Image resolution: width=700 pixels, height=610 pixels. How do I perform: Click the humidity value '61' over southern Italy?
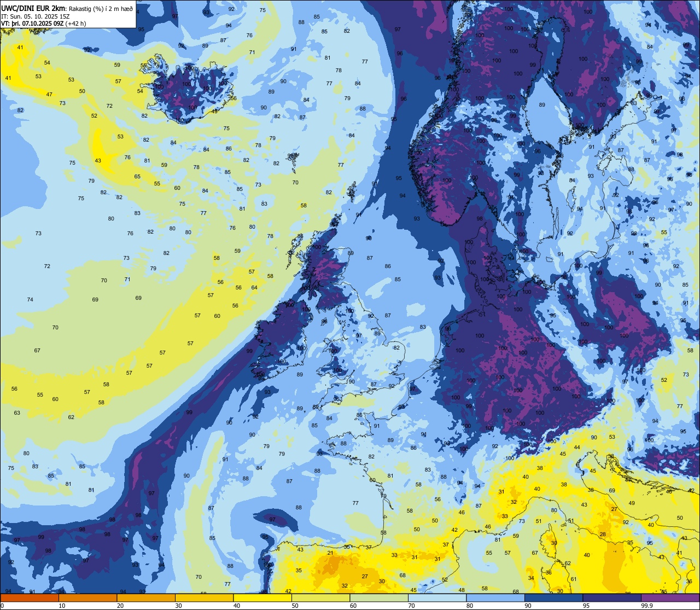(574, 579)
